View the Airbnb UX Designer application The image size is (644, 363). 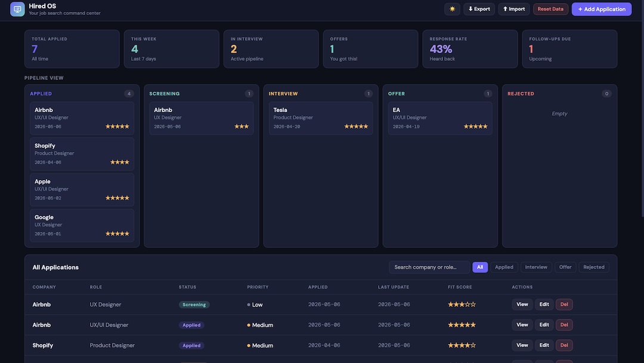pos(522,304)
